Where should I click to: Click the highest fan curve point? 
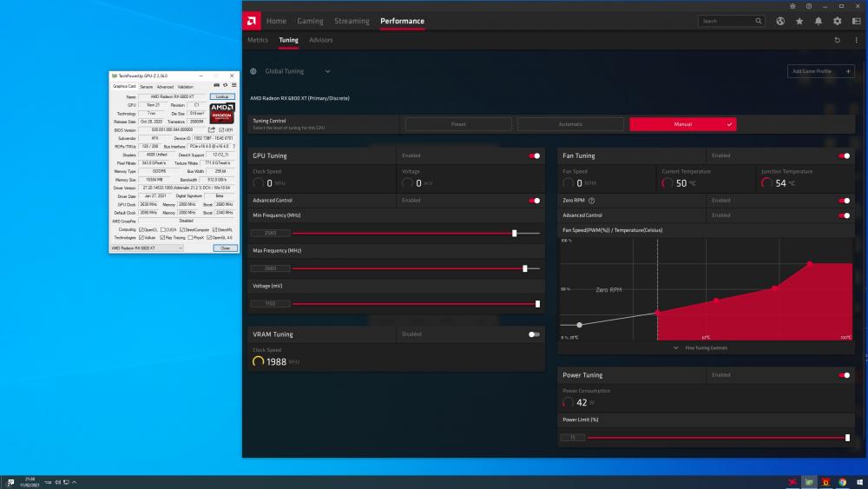[x=810, y=263]
